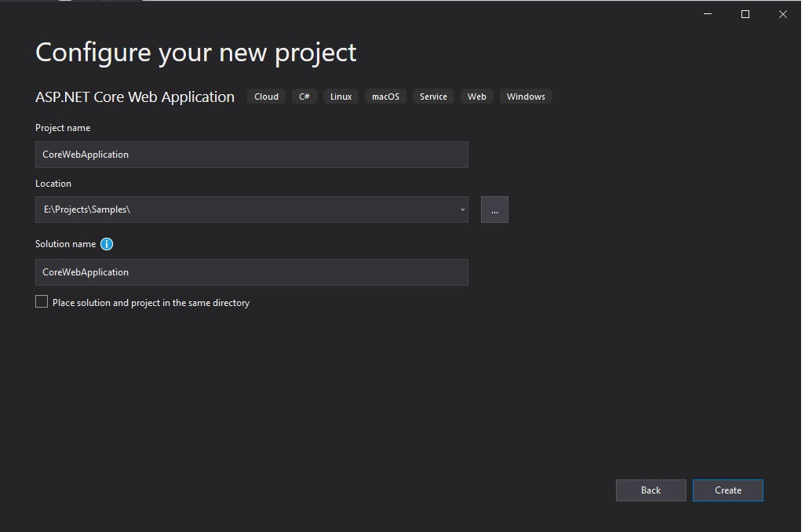Click the 'ASP.NET Core Web Application' title
This screenshot has height=532, width=805.
136,97
